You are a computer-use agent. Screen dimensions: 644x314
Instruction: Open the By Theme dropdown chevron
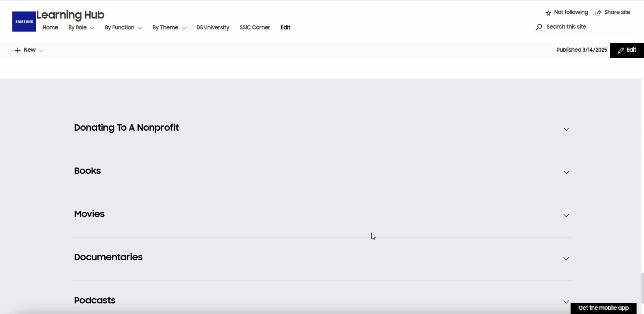pyautogui.click(x=183, y=28)
